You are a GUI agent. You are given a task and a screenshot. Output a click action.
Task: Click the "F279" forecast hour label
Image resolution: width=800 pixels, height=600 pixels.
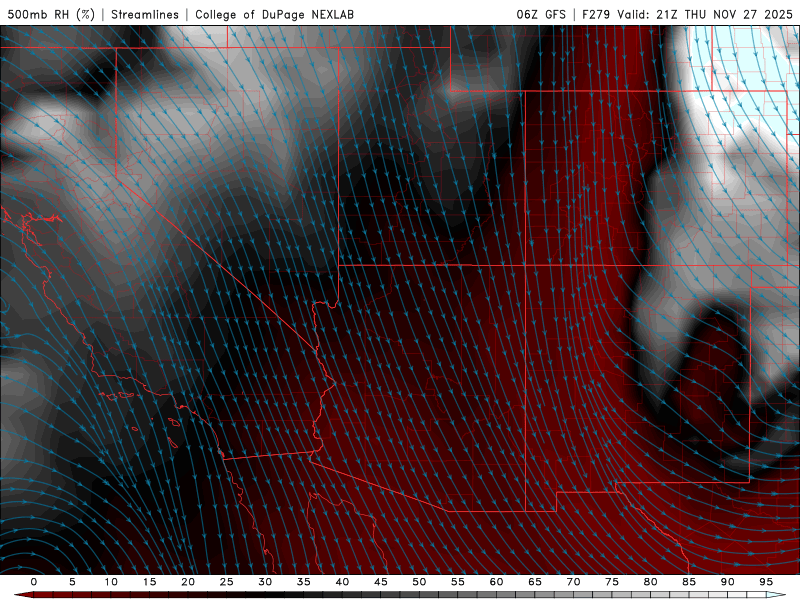click(x=596, y=14)
